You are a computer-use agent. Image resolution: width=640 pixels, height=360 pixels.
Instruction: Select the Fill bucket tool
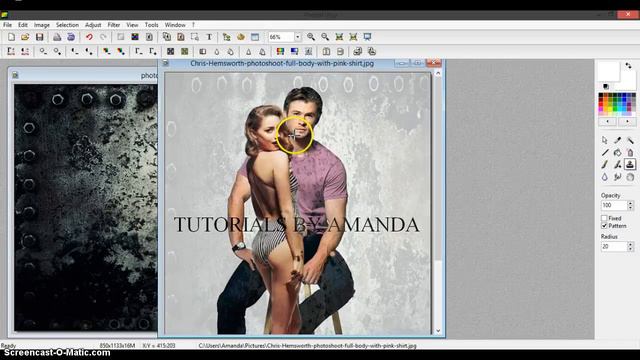tap(618, 153)
